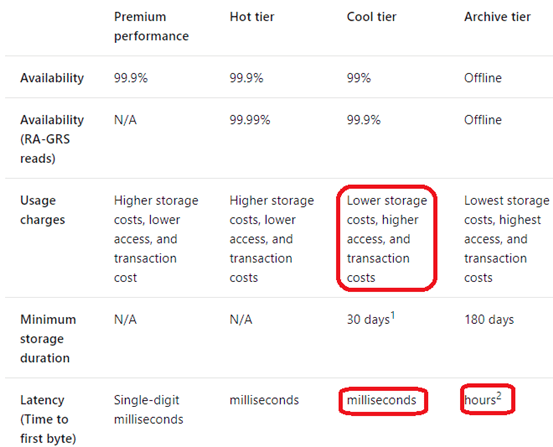Select the 180 days Archive minimum duration
This screenshot has height=447, width=553.
click(489, 320)
